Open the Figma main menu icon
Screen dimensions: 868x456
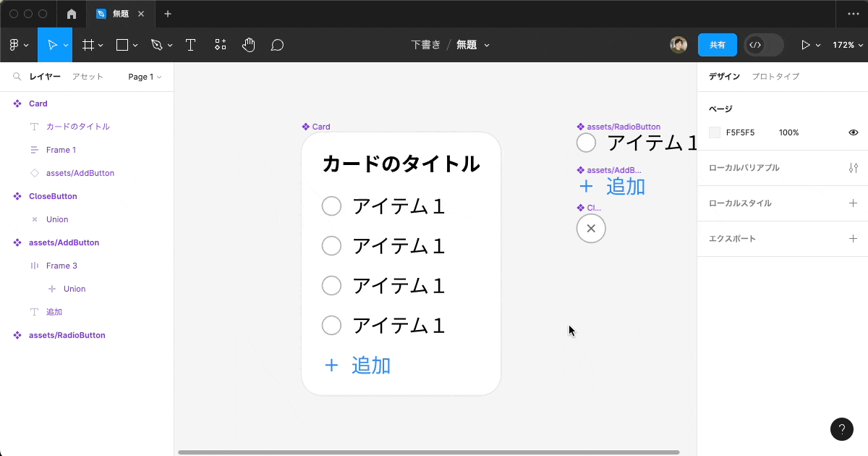click(x=14, y=45)
